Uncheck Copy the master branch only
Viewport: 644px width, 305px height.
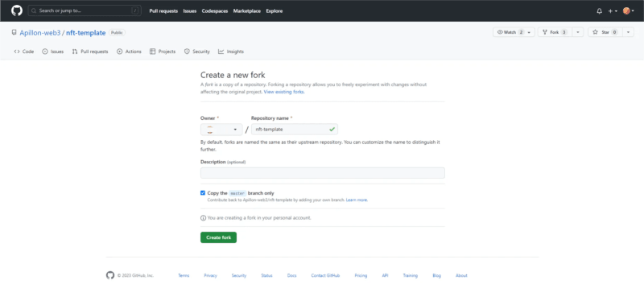tap(203, 193)
